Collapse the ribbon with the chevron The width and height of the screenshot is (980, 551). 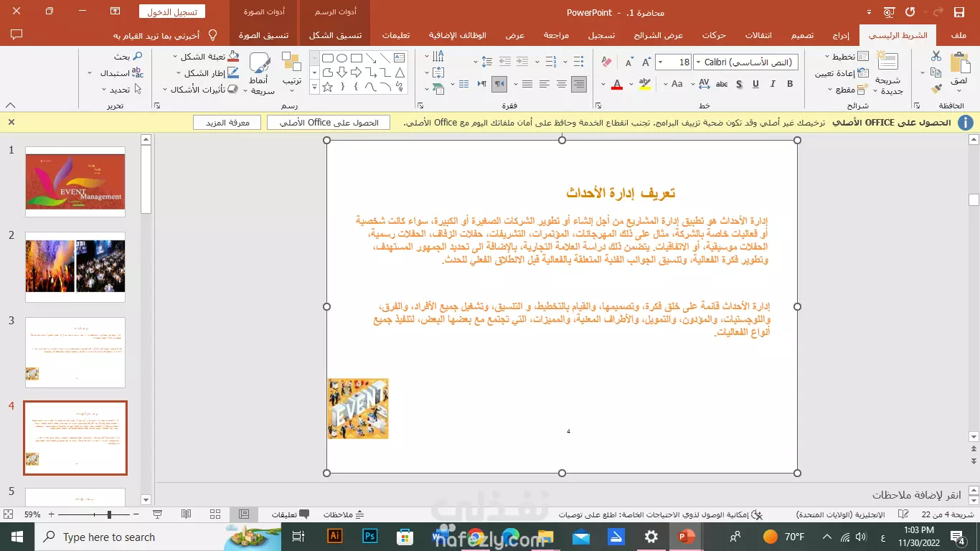click(11, 105)
